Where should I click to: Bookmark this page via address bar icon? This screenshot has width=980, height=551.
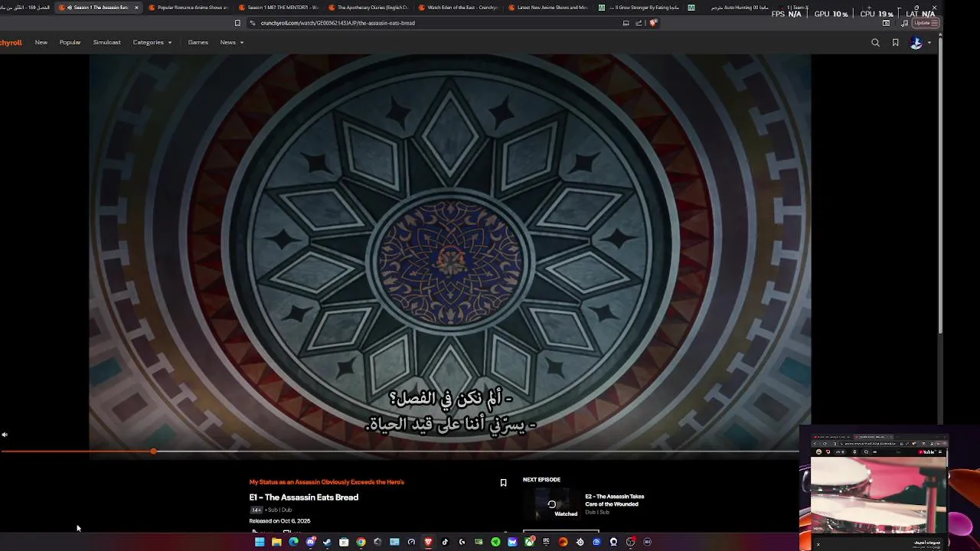click(x=237, y=23)
